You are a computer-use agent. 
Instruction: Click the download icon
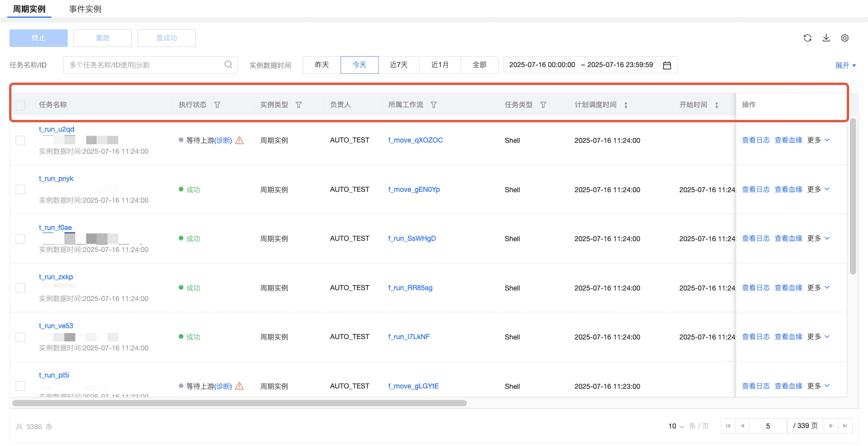(x=826, y=38)
